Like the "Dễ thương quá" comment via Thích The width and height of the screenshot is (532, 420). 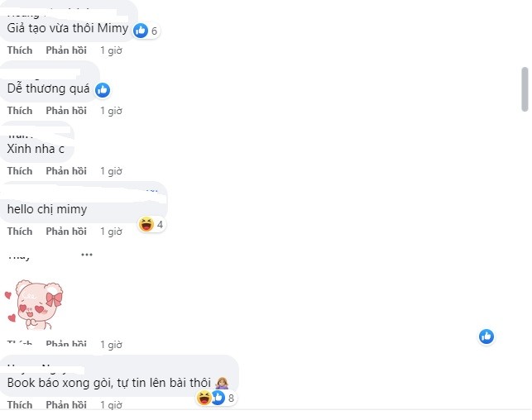pos(20,111)
